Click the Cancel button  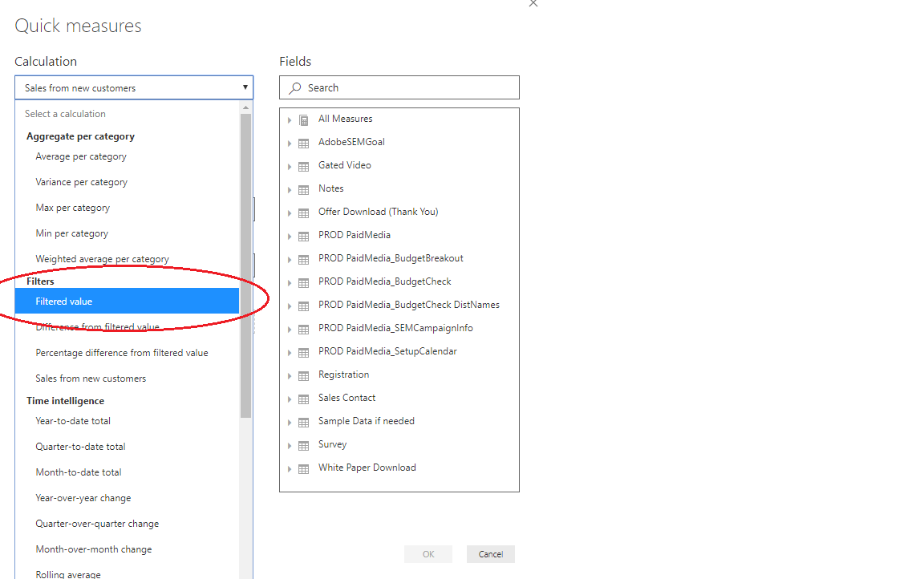pos(491,554)
